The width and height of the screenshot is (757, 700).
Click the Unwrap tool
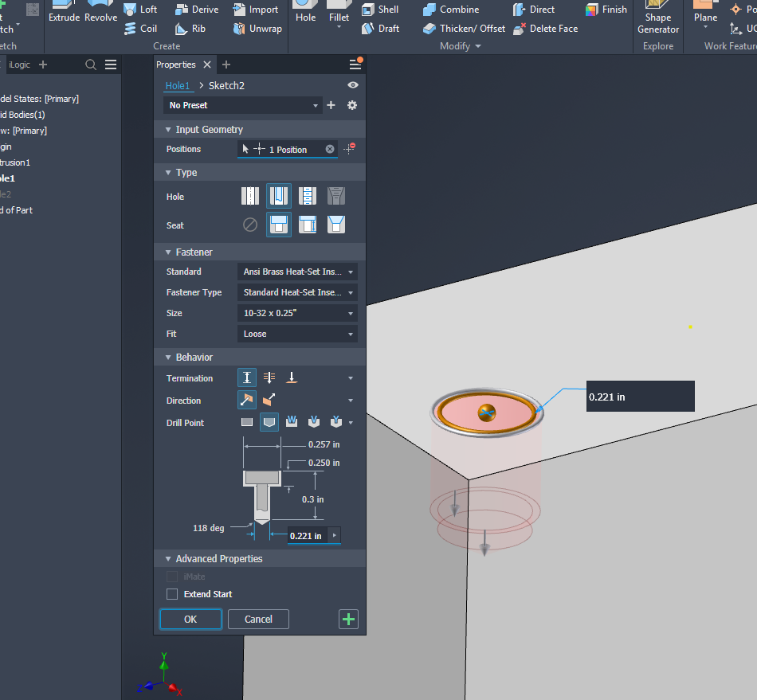[x=257, y=29]
